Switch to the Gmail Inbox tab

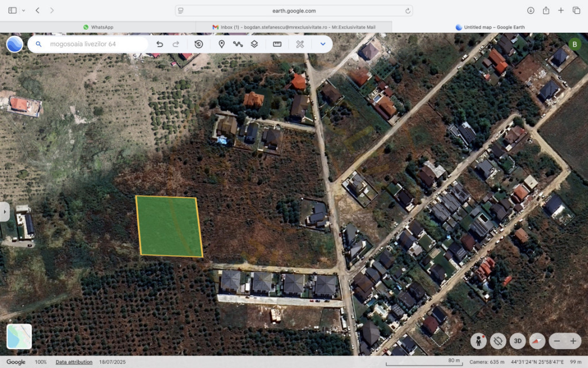[293, 27]
